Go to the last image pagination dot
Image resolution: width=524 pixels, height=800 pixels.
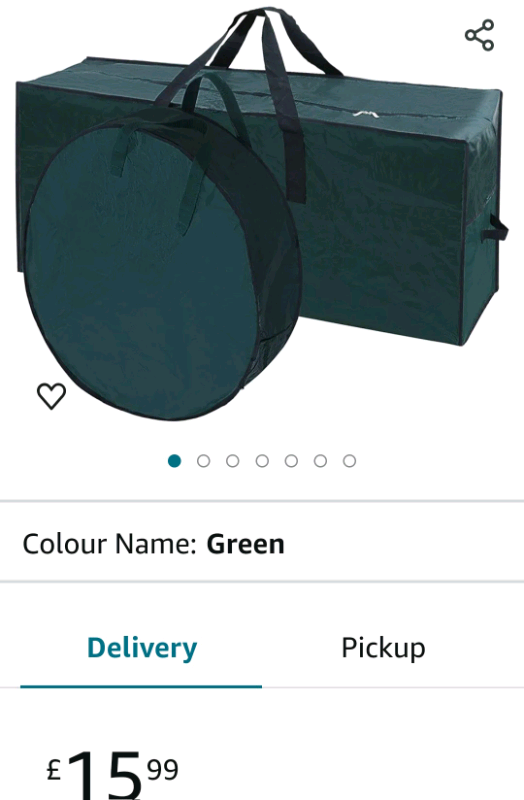click(x=350, y=461)
